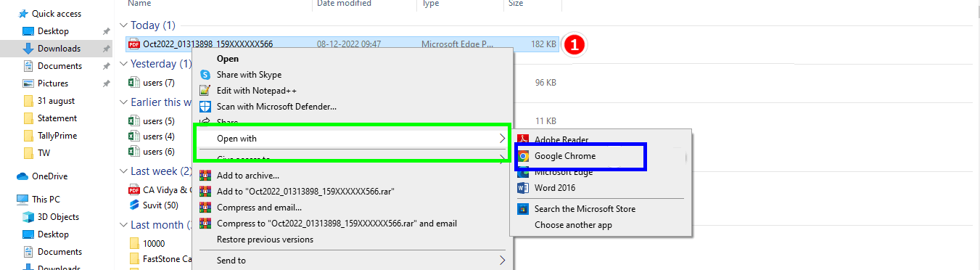The image size is (980, 270).
Task: Expand the Open with submenu arrow
Action: coord(501,139)
